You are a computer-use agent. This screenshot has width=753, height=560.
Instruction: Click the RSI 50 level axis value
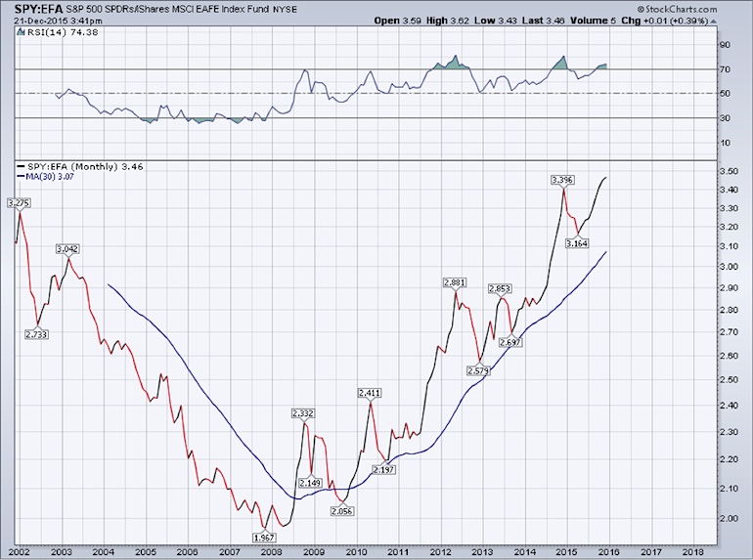point(726,94)
